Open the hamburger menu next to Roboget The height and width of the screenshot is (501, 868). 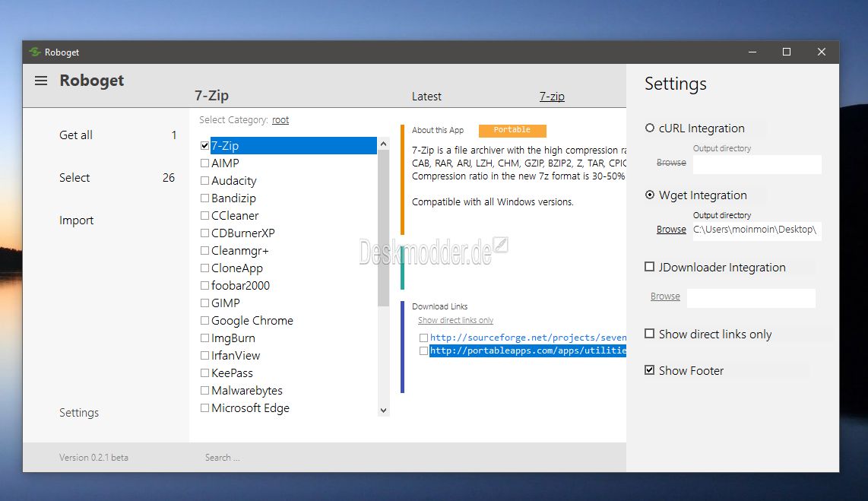(x=41, y=81)
